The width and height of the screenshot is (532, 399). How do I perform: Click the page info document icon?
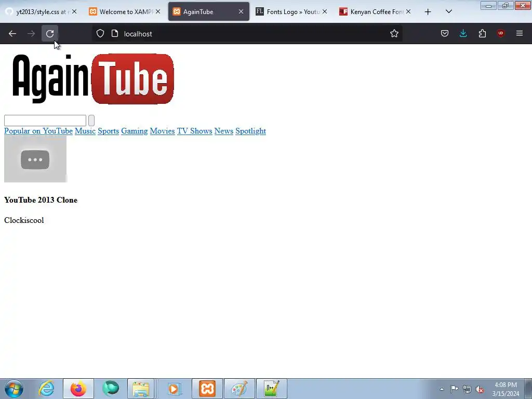115,34
